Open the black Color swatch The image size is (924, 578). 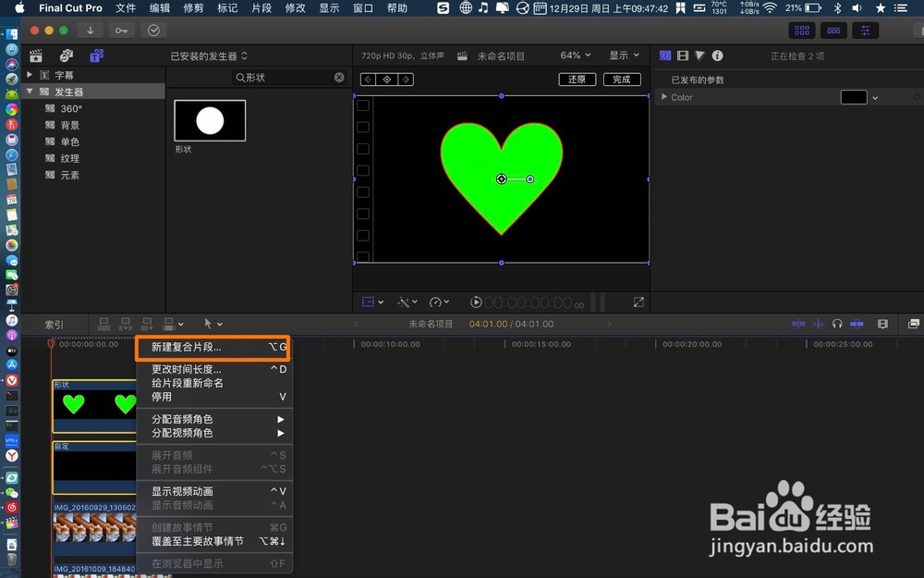click(x=853, y=97)
